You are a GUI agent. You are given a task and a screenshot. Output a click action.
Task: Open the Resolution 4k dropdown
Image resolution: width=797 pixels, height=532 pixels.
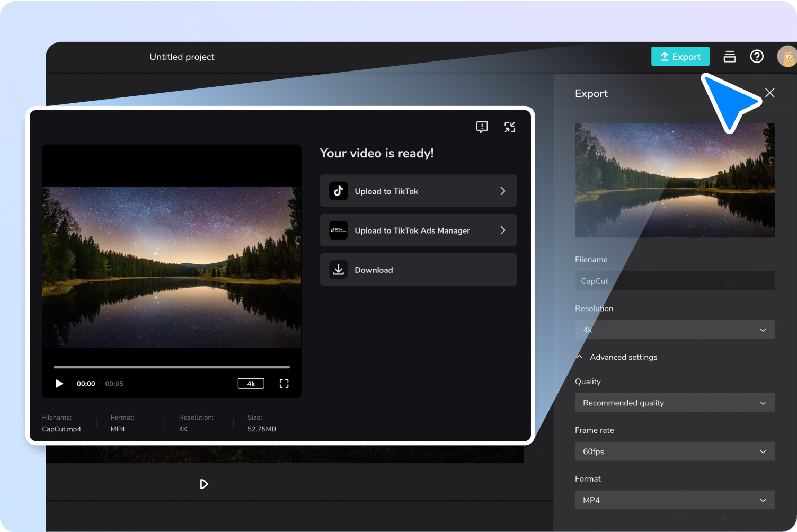[675, 330]
